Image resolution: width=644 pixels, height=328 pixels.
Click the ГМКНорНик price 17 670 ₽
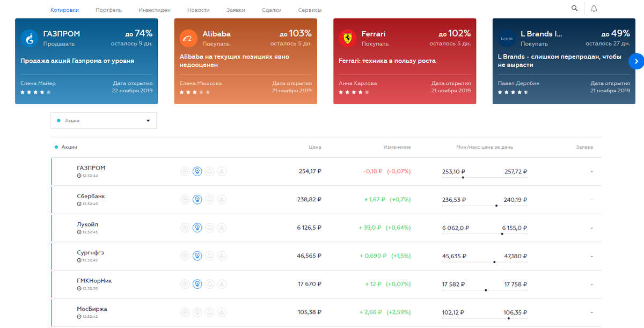pos(310,284)
